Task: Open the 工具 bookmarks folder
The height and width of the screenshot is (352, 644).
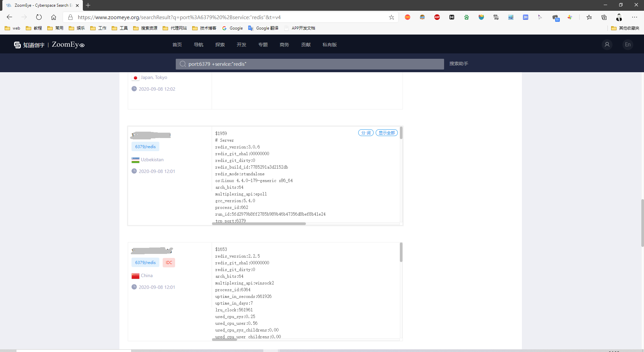Action: [120, 28]
